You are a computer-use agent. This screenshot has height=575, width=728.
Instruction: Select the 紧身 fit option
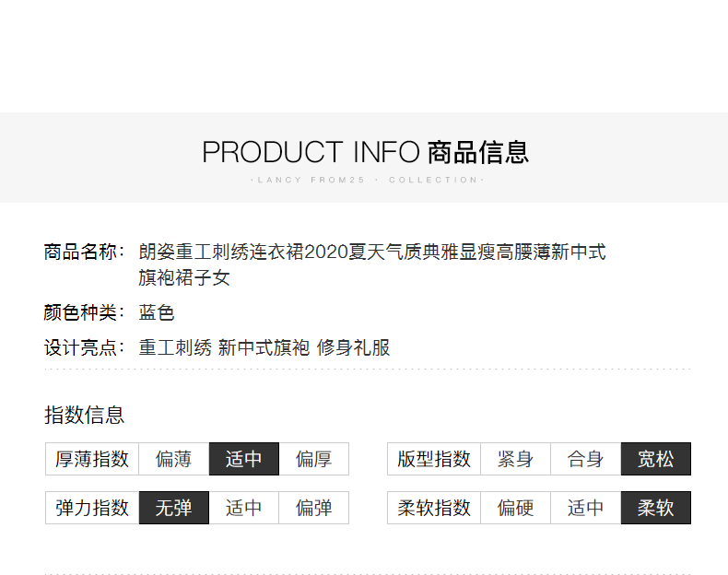click(x=515, y=459)
